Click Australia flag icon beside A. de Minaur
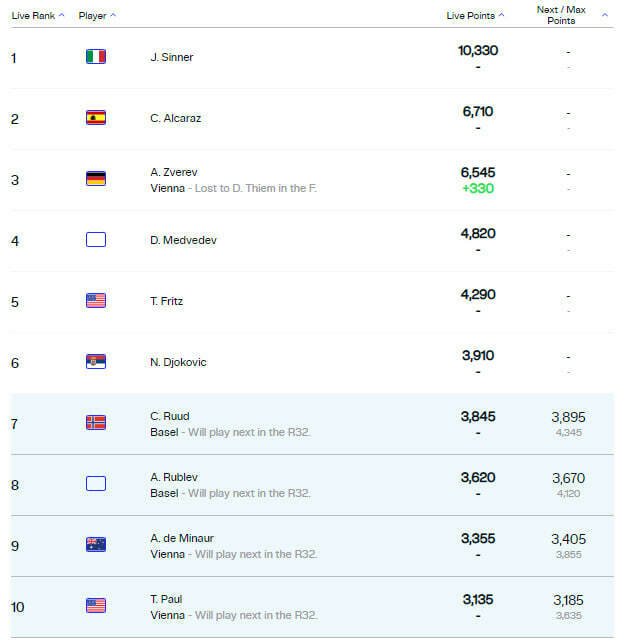Viewport: 618px width, 641px height. coord(96,545)
